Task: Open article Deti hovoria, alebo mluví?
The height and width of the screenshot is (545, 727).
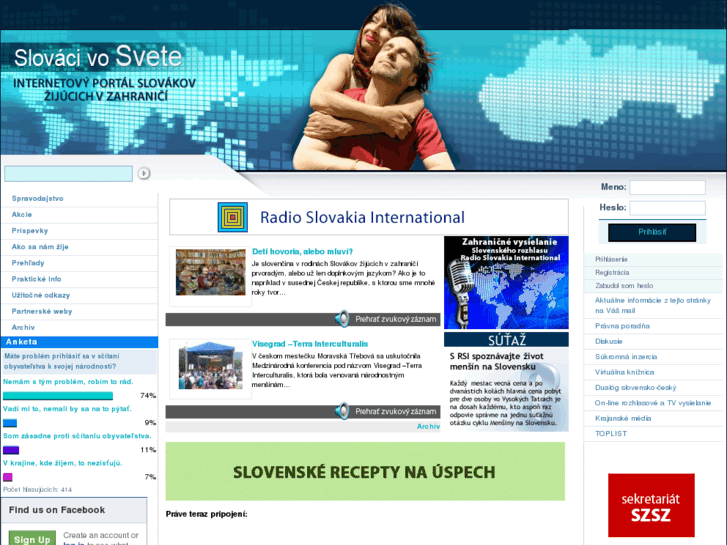Action: (302, 251)
